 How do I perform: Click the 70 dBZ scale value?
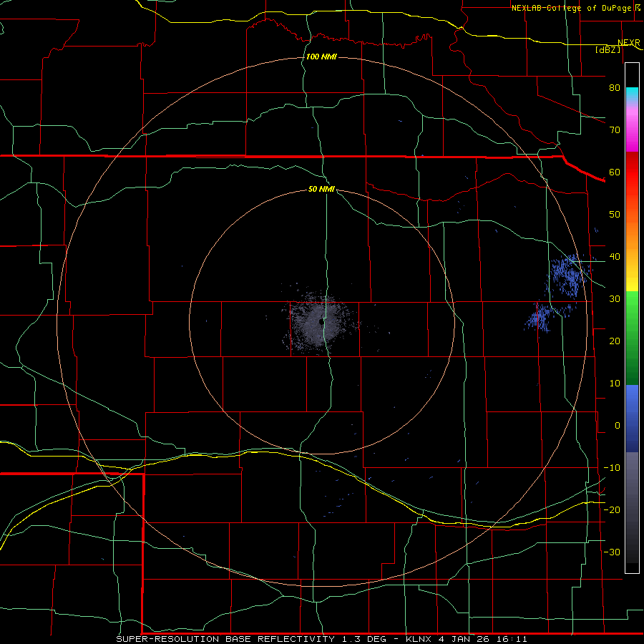[x=615, y=130]
